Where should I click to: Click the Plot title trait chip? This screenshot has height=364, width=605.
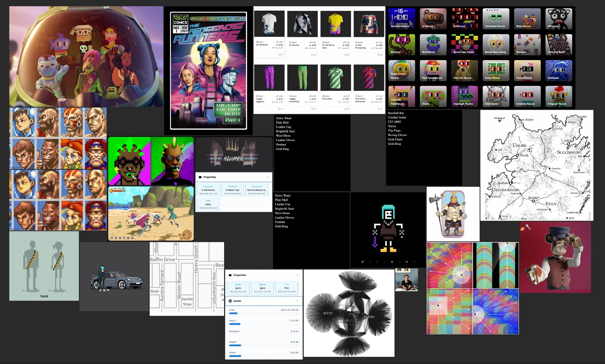coord(287,288)
